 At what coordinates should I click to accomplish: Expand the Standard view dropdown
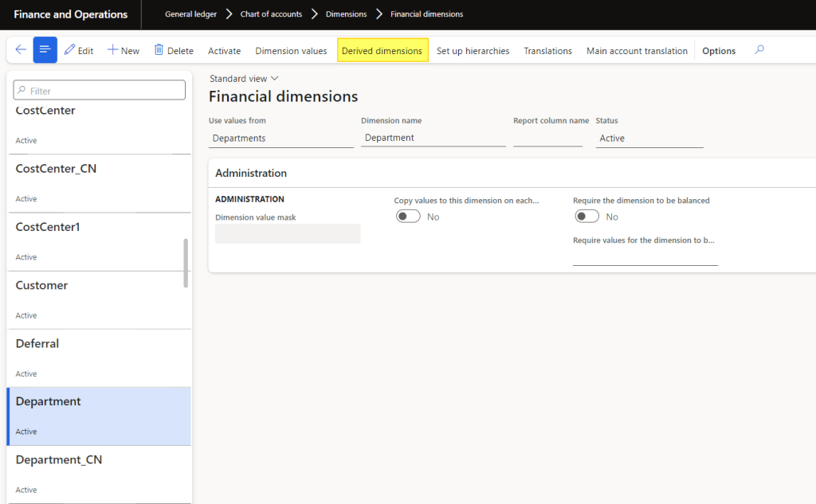244,79
